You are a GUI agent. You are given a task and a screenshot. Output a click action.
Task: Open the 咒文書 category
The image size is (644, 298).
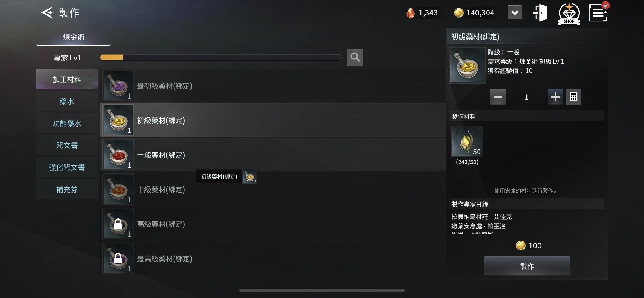67,145
